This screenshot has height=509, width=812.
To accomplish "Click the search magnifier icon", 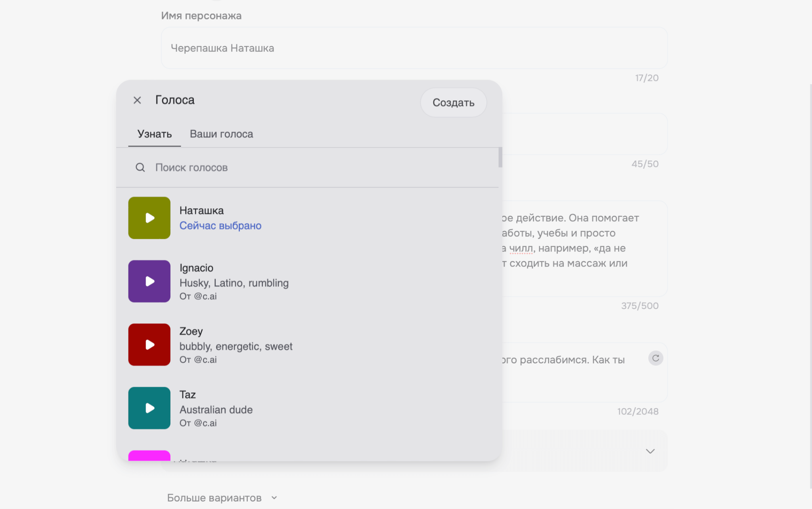I will coord(140,167).
